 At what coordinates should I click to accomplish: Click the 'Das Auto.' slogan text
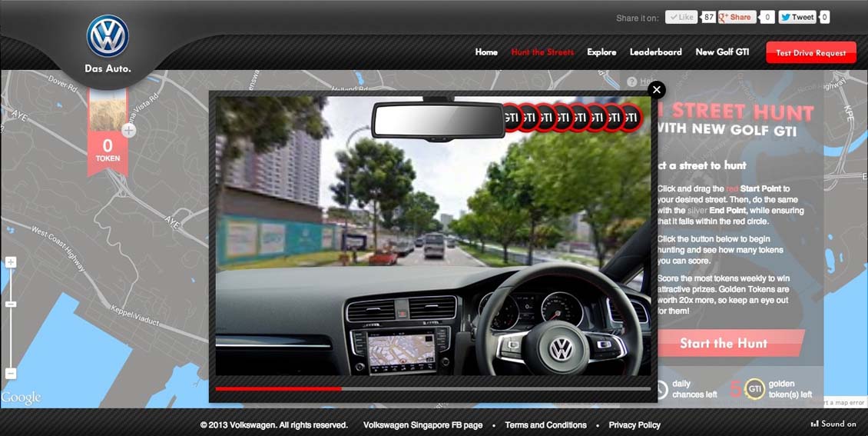108,68
